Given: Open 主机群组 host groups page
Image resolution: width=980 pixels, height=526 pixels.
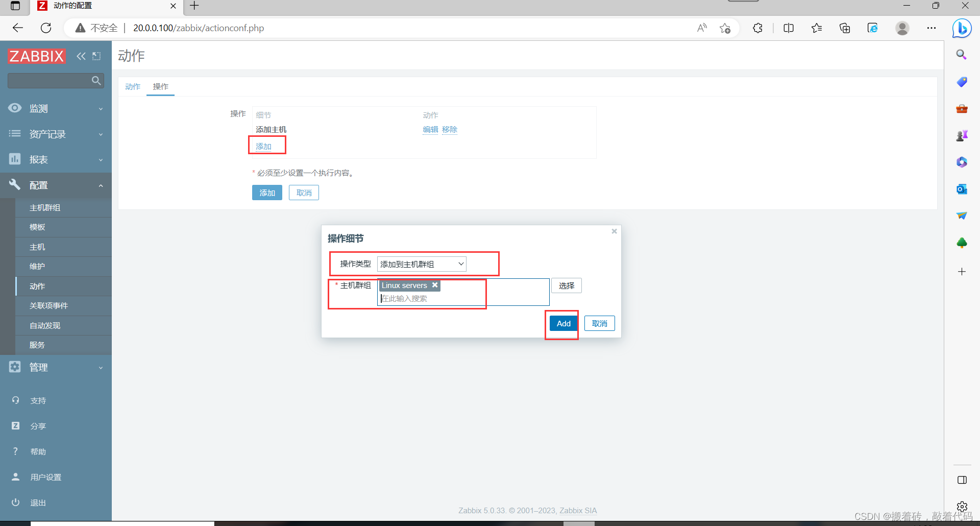Looking at the screenshot, I should coord(45,207).
